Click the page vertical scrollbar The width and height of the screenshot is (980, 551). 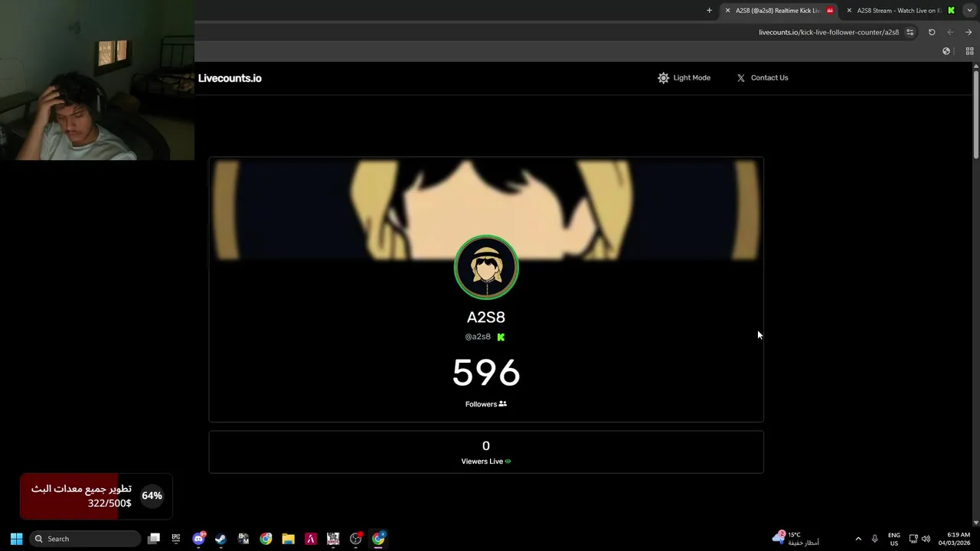pyautogui.click(x=975, y=115)
